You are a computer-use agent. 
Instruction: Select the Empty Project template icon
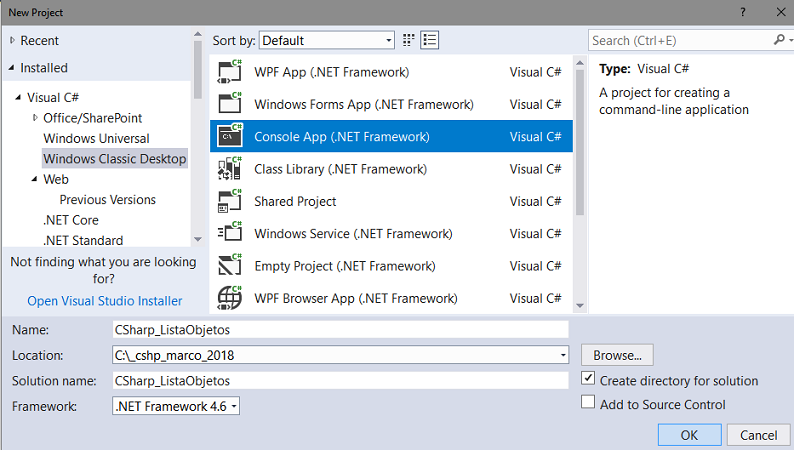229,266
